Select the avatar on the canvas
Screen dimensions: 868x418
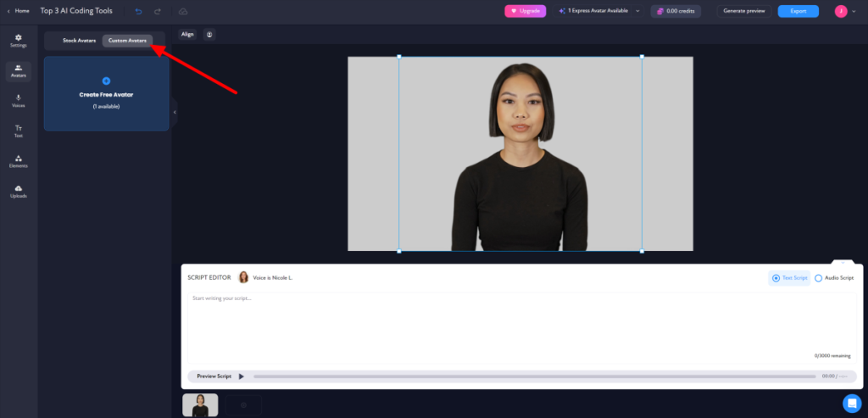click(520, 154)
